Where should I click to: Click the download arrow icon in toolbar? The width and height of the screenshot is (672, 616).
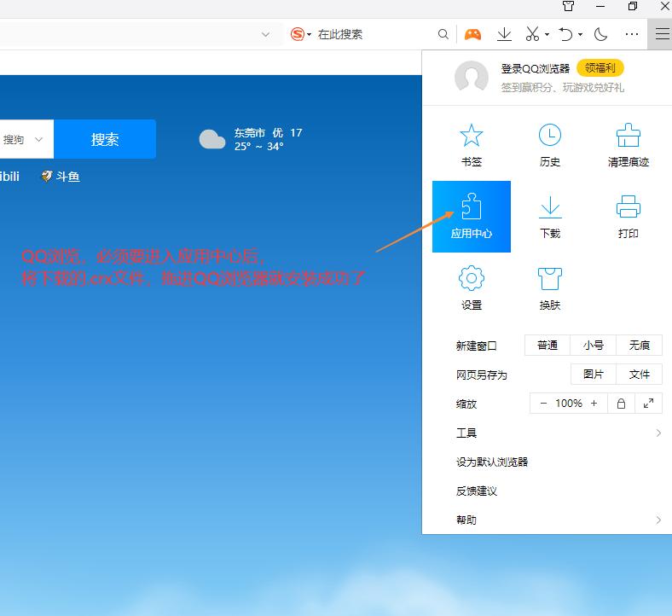click(504, 34)
